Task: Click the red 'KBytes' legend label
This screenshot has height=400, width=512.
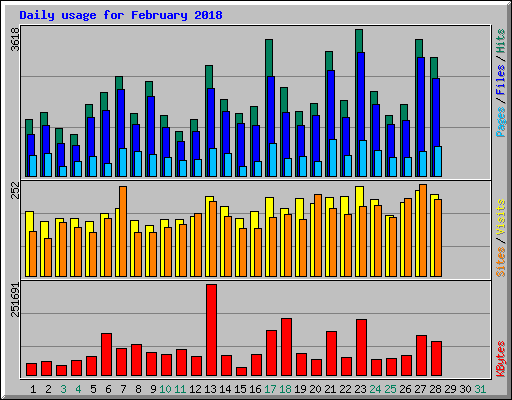Action: [501, 359]
